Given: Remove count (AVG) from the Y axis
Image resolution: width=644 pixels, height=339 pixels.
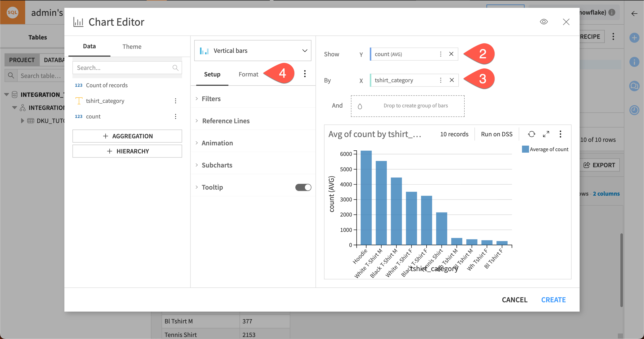Looking at the screenshot, I should (x=452, y=54).
